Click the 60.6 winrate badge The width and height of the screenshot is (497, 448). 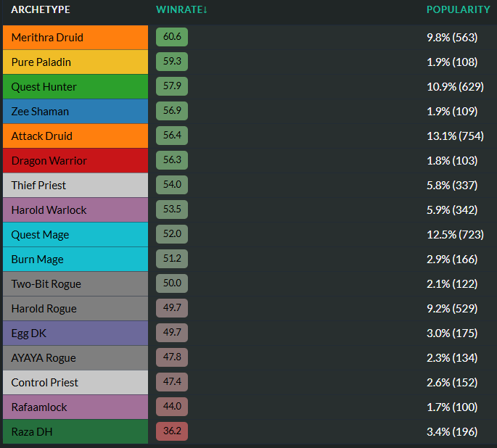[172, 37]
